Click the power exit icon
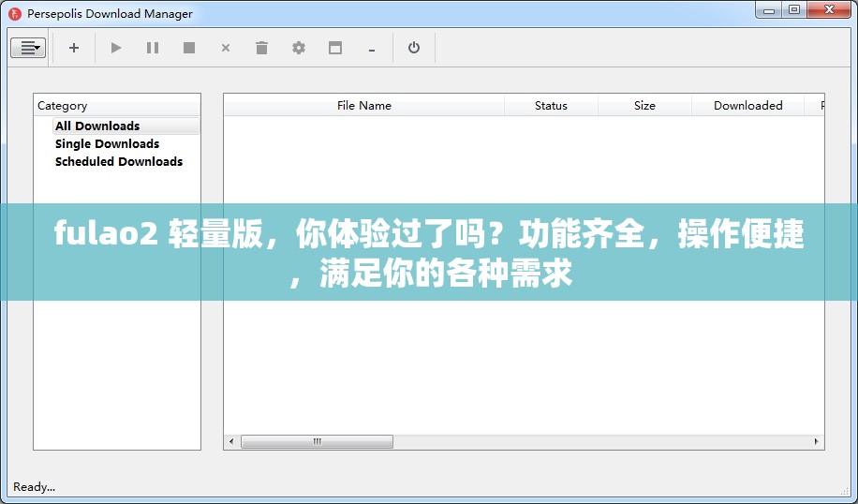The height and width of the screenshot is (504, 858). 414,48
